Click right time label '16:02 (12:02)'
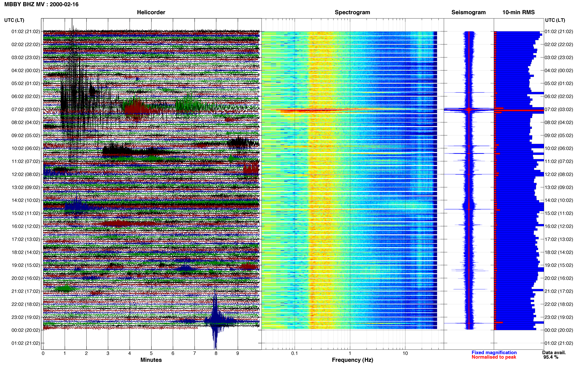Image resolution: width=588 pixels, height=368 pixels. [559, 226]
